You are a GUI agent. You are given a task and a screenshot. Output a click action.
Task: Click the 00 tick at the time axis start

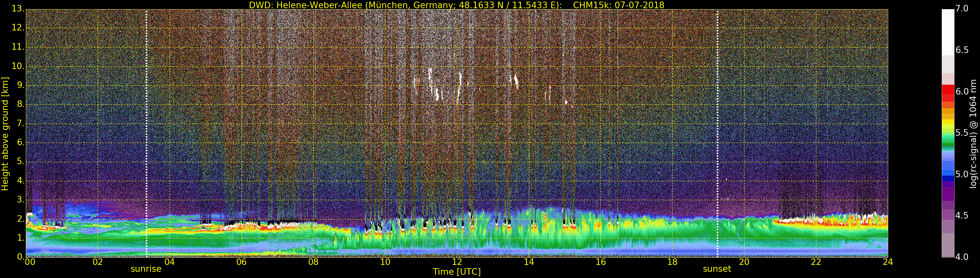(30, 262)
